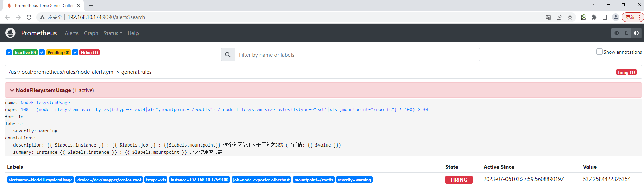
Task: Toggle the Pending alerts checkbox
Action: [x=42, y=52]
